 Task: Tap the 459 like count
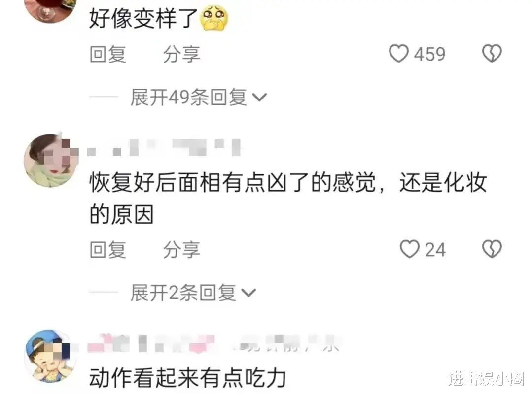coord(429,54)
